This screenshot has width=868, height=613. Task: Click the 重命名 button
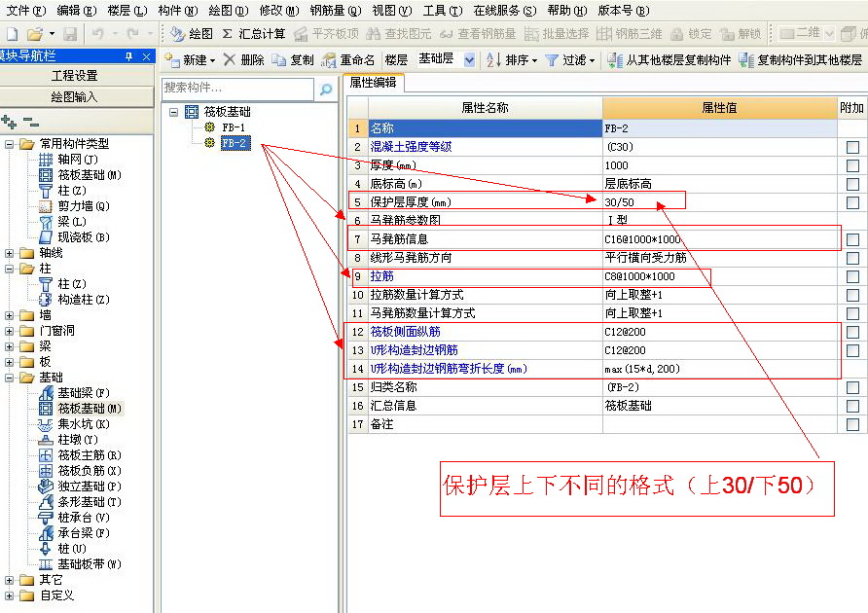(x=348, y=59)
